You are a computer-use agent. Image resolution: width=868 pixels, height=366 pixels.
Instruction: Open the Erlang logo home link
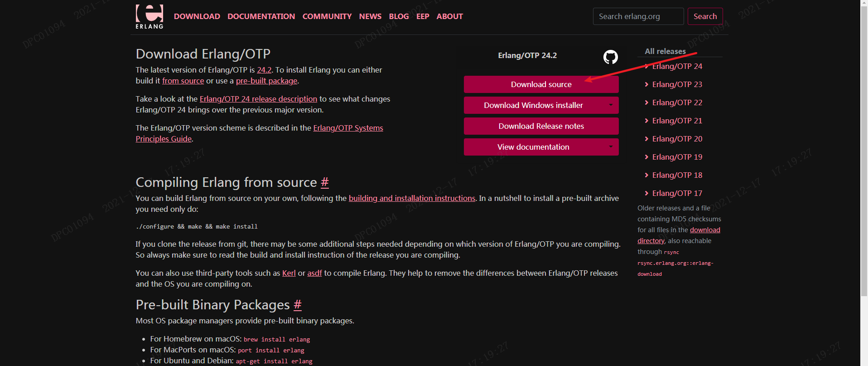149,17
